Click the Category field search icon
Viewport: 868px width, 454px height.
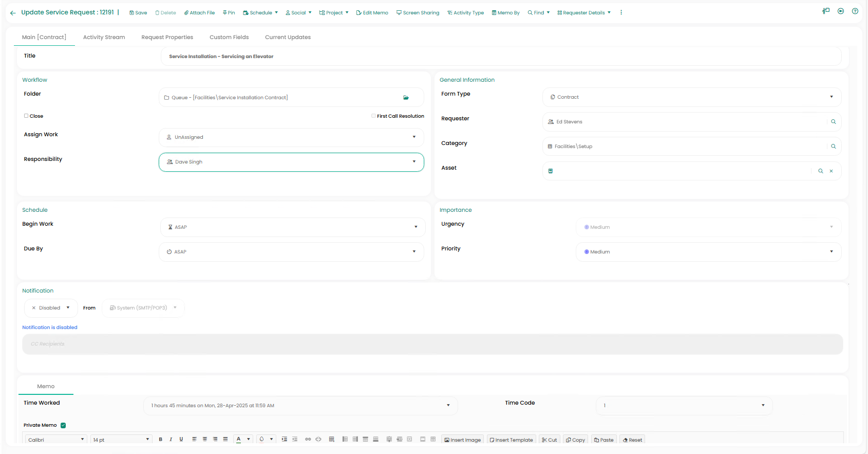click(833, 147)
